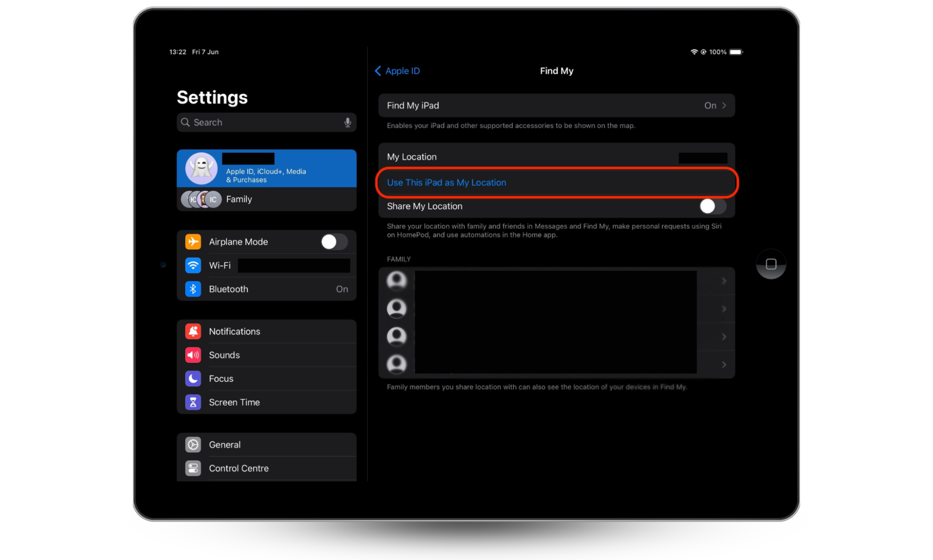Click inside the Settings search field
Screen dimensions: 933x560
point(261,122)
